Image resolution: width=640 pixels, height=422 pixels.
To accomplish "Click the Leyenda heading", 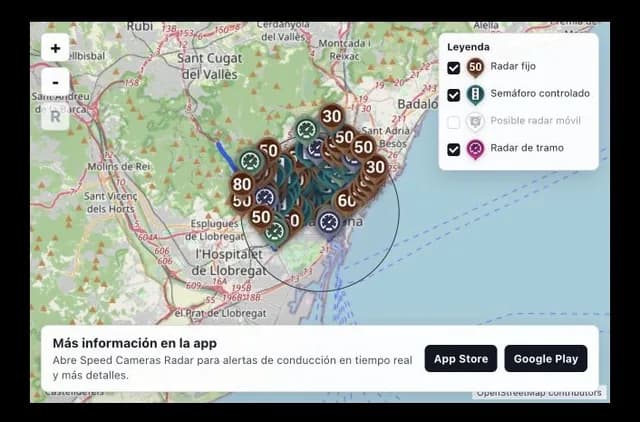I will tap(468, 47).
